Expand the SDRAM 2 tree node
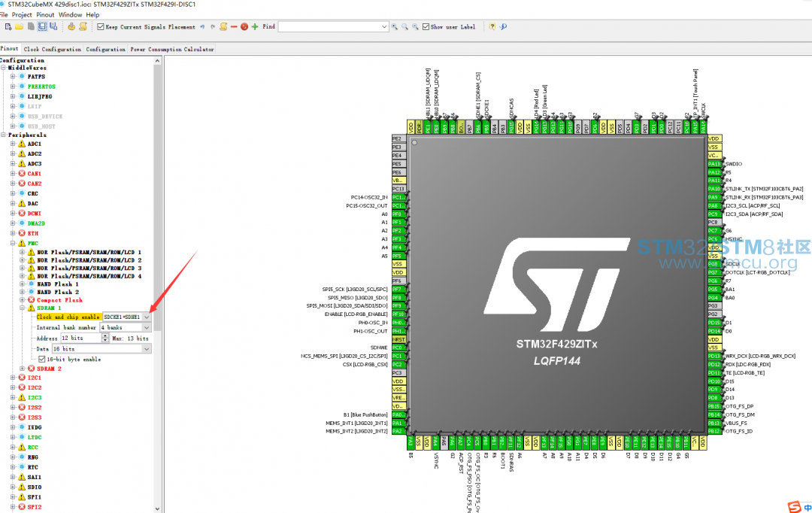This screenshot has width=812, height=513. click(x=23, y=369)
